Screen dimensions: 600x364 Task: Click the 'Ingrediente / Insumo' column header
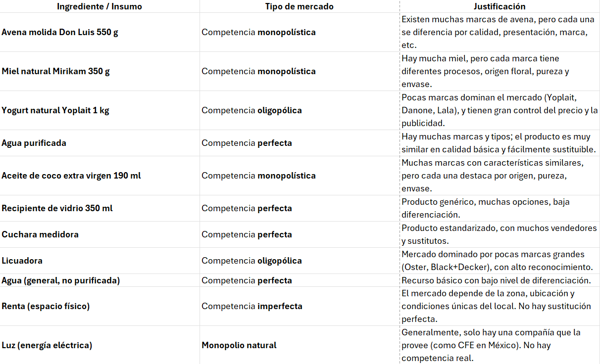tap(99, 6)
